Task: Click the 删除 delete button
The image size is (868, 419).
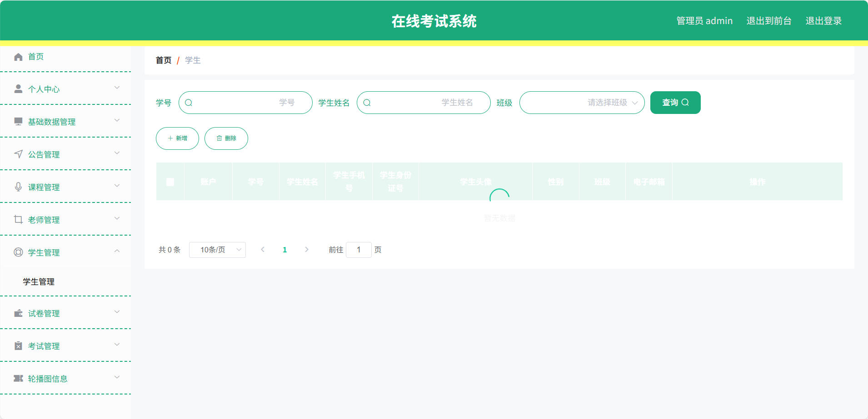Action: [226, 138]
